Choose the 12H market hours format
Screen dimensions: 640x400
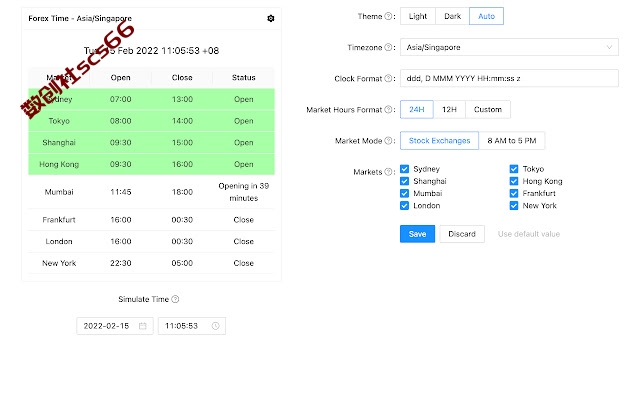449,109
